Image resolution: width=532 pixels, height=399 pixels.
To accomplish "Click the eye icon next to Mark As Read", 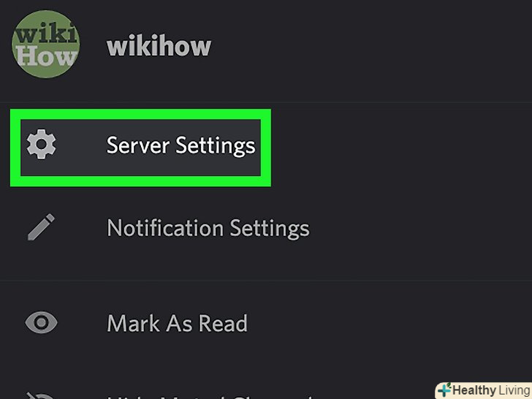I will (x=42, y=322).
